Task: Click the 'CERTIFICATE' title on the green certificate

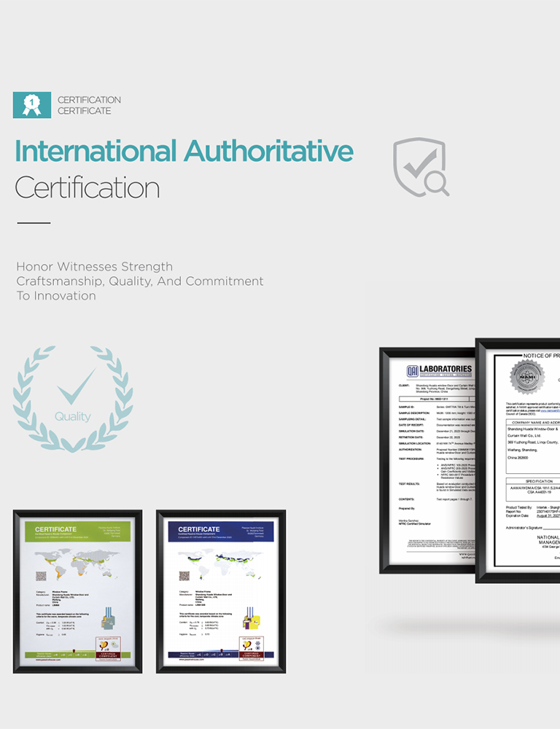Action: pyautogui.click(x=56, y=529)
